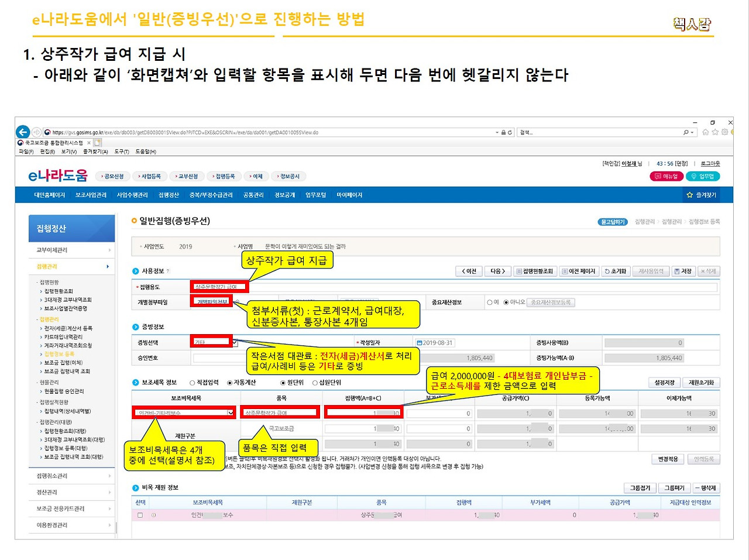This screenshot has width=749, height=560.
Task: Close the 국고보조금 통합관리시스템 browser tab
Action: click(x=89, y=143)
